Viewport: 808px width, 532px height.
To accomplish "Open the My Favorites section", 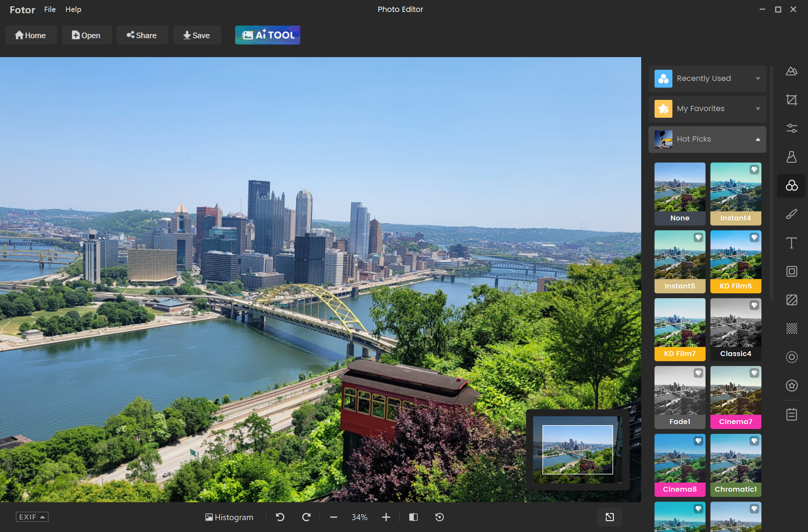I will pyautogui.click(x=707, y=109).
